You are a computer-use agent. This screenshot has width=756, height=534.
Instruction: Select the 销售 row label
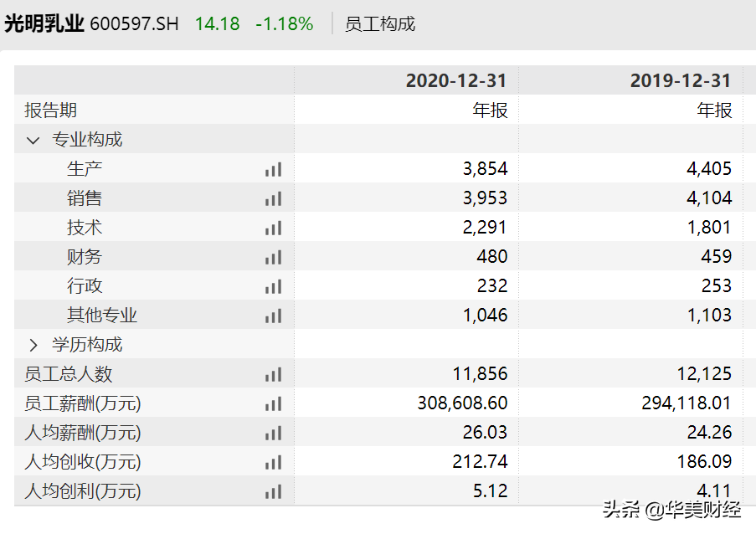tap(85, 198)
